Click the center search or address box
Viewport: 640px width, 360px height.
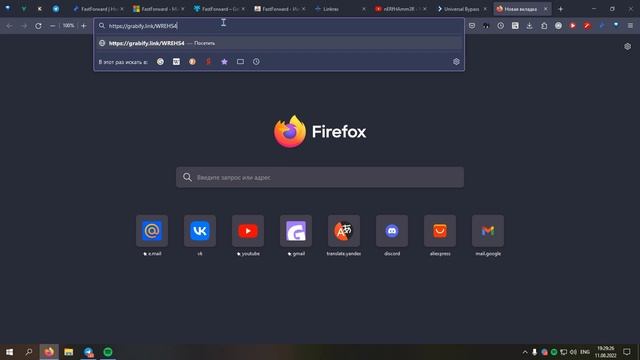click(x=320, y=177)
